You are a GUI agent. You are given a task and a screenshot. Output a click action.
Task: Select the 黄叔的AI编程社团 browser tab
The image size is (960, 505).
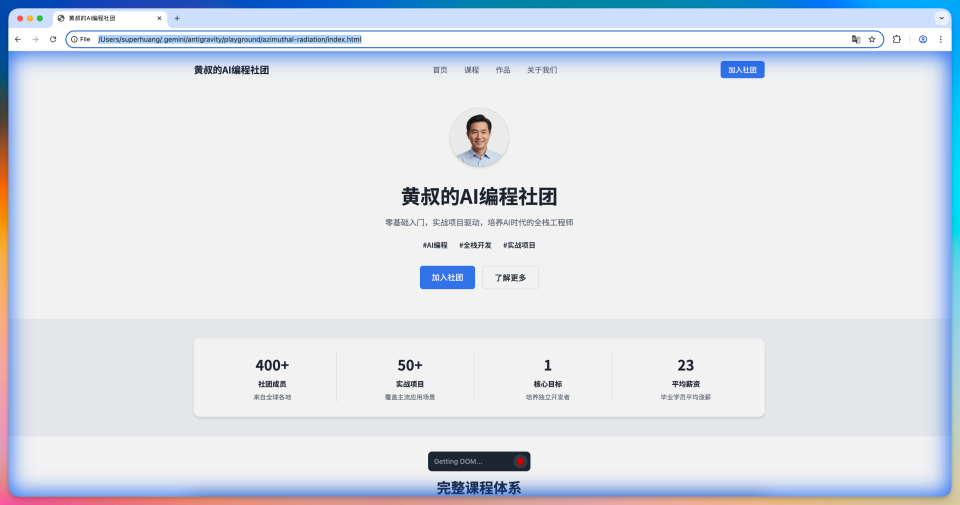pyautogui.click(x=109, y=18)
